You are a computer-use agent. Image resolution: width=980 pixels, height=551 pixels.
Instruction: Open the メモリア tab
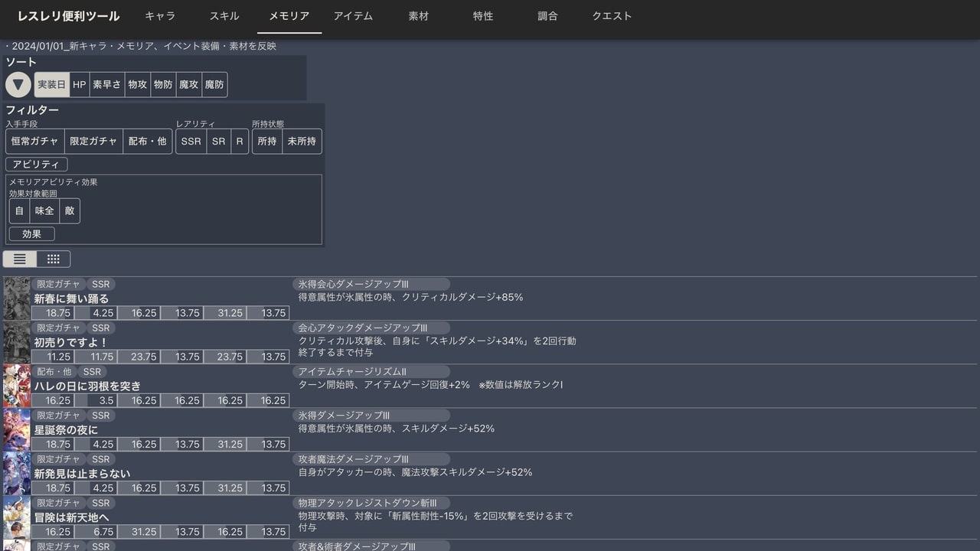point(289,16)
